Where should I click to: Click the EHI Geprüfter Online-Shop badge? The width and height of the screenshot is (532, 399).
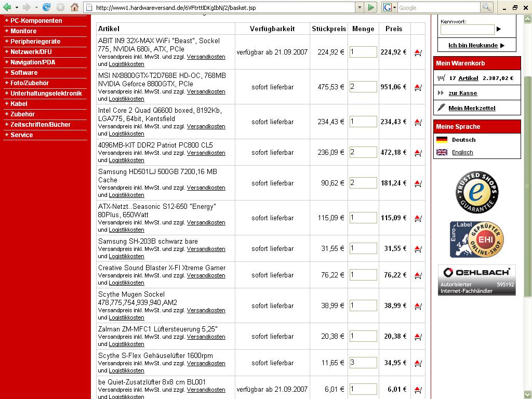click(477, 240)
